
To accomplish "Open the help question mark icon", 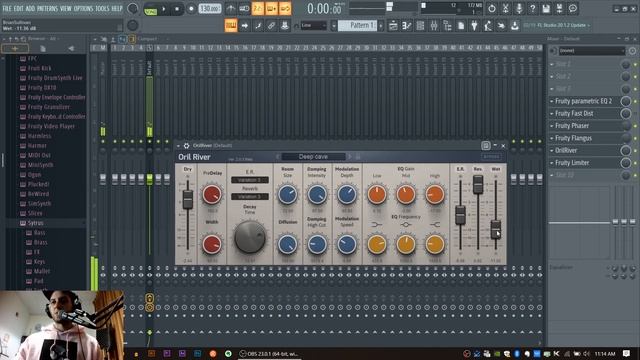I will (x=532, y=8).
